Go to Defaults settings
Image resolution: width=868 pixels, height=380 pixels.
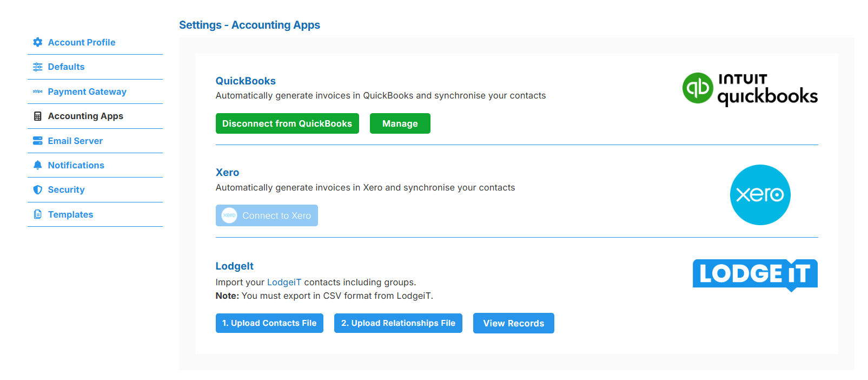(x=66, y=67)
